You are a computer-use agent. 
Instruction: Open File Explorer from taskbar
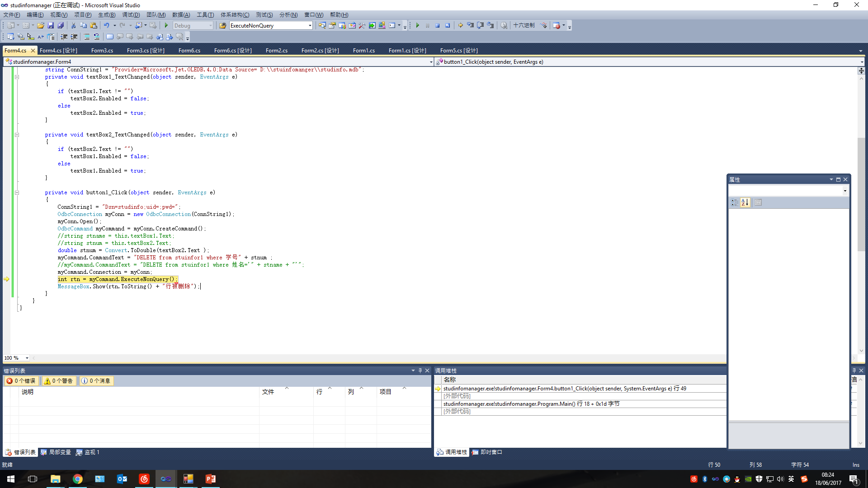click(56, 479)
